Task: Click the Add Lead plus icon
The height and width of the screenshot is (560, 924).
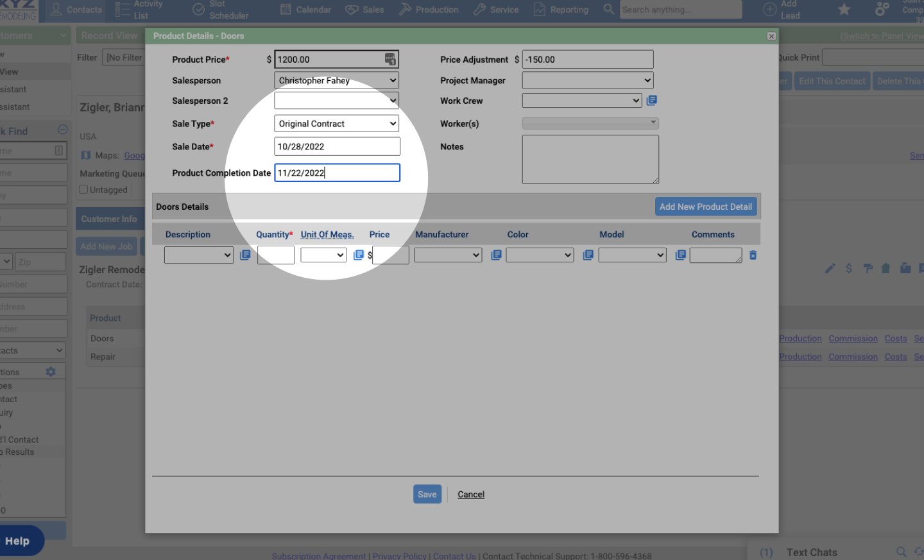Action: (x=769, y=10)
